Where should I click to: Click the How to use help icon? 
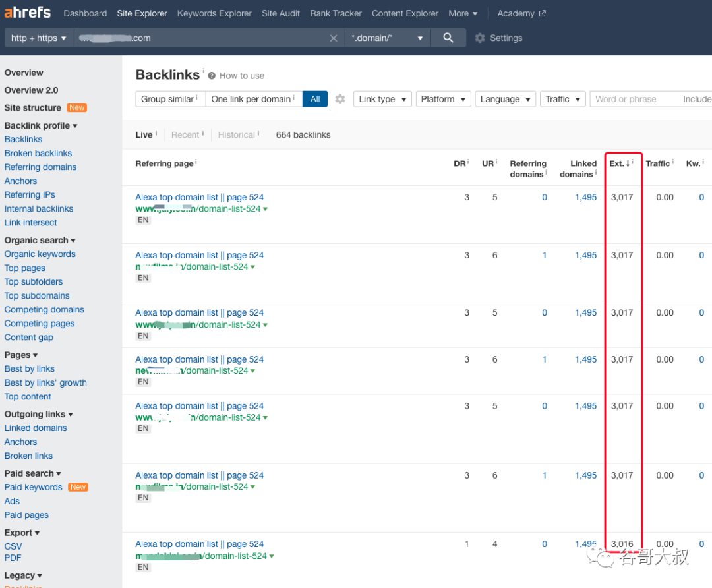point(212,76)
